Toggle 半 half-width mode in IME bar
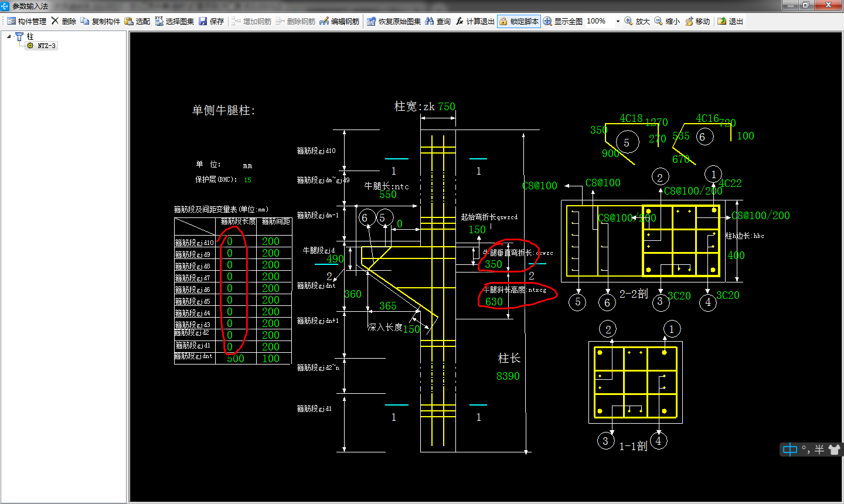 (819, 449)
